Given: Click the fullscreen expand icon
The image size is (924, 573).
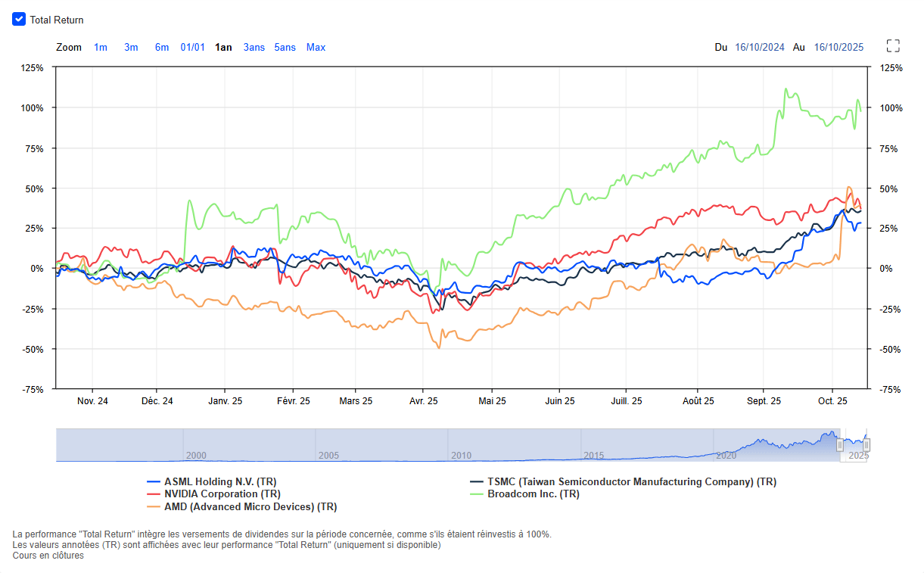Looking at the screenshot, I should (893, 46).
